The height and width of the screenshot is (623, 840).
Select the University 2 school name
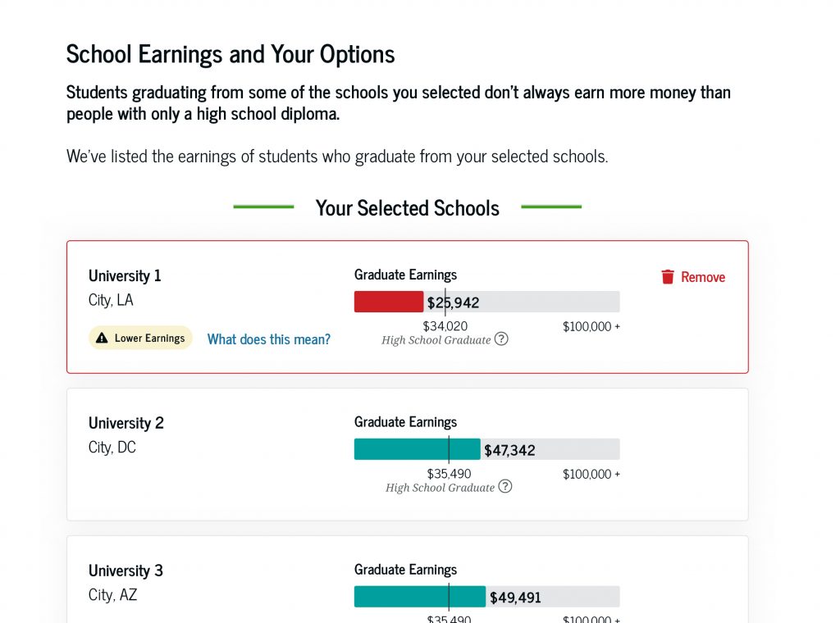click(x=126, y=423)
